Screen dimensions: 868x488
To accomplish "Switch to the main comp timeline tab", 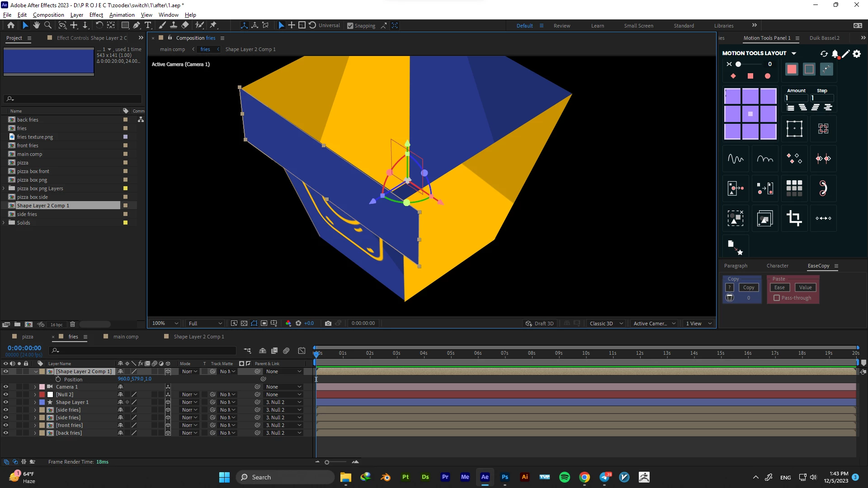I will (126, 337).
